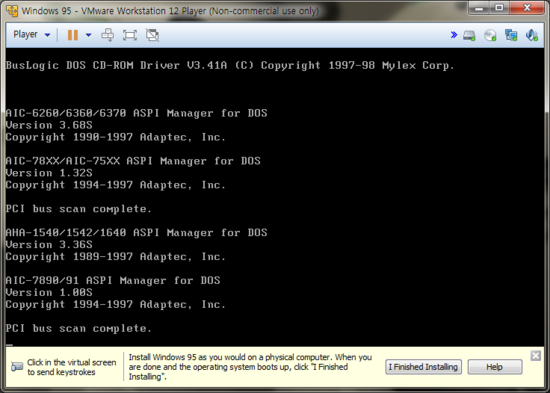Send Ctrl+Alt+Del to the virtual machine
This screenshot has height=393, width=550.
click(107, 35)
